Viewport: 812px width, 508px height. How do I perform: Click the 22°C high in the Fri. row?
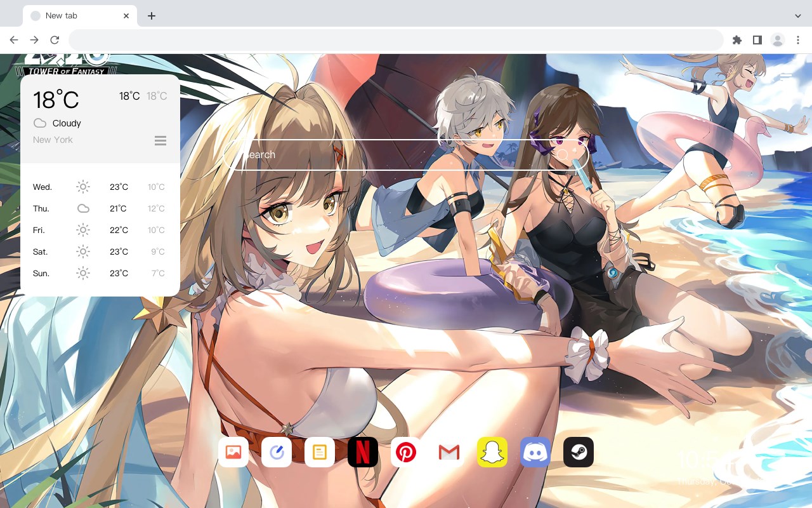pos(119,230)
